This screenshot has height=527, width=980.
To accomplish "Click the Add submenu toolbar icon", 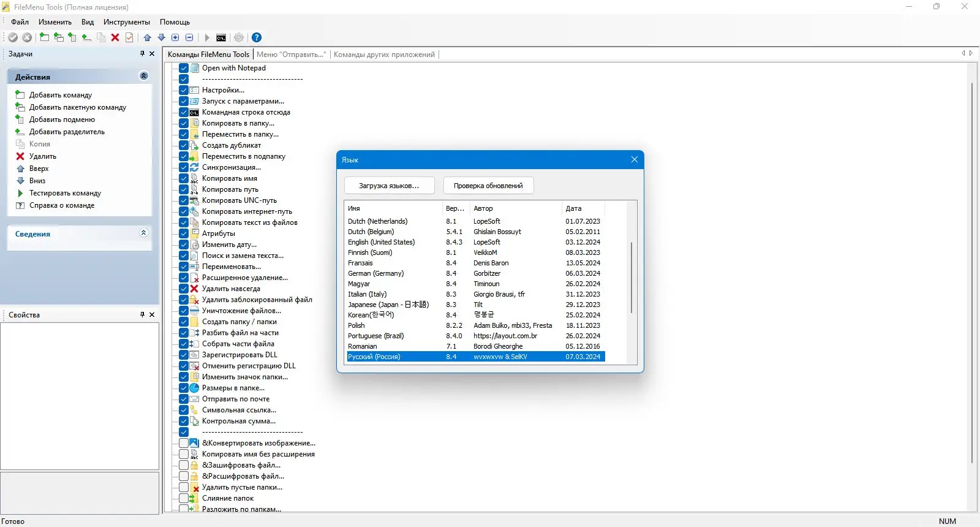I will click(72, 37).
